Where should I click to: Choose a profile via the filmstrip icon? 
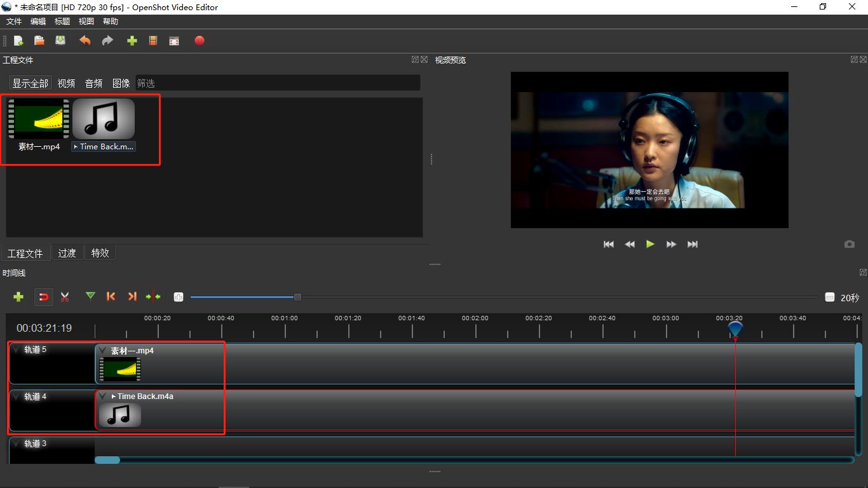pyautogui.click(x=153, y=41)
